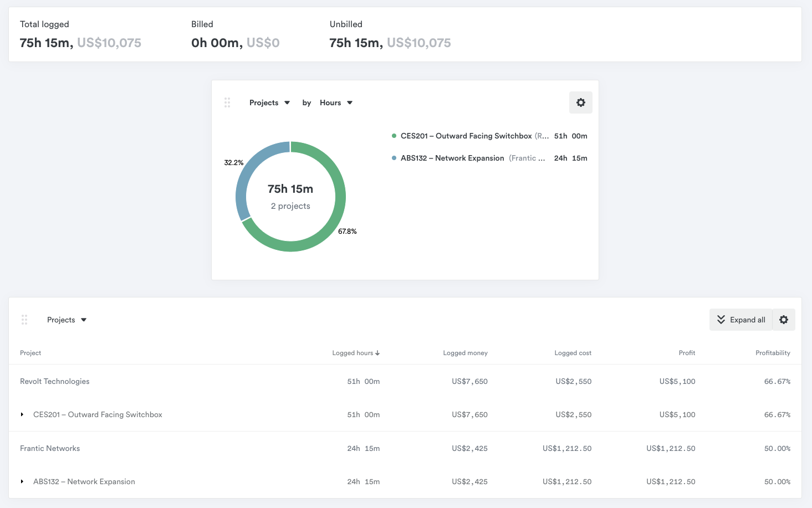This screenshot has width=812, height=508.
Task: Open the Hours metric dropdown
Action: tap(336, 102)
